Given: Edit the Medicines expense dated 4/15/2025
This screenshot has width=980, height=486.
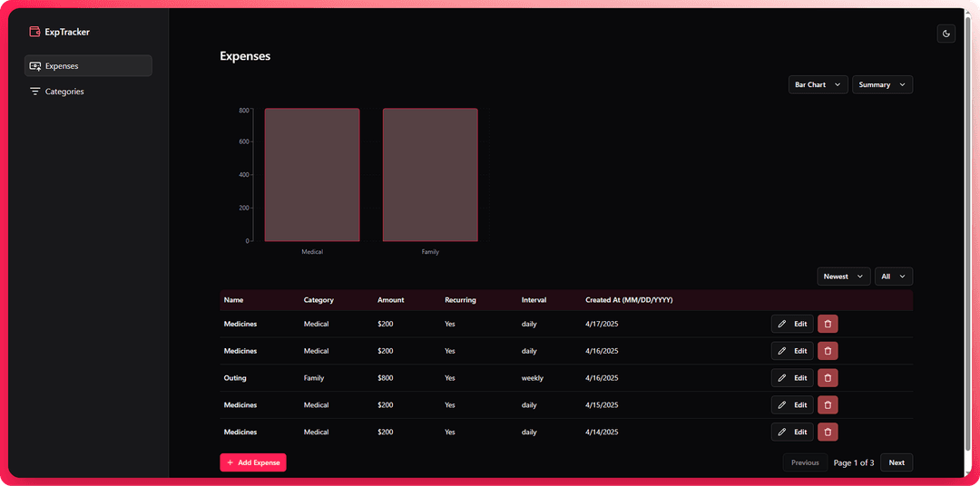Looking at the screenshot, I should tap(792, 404).
